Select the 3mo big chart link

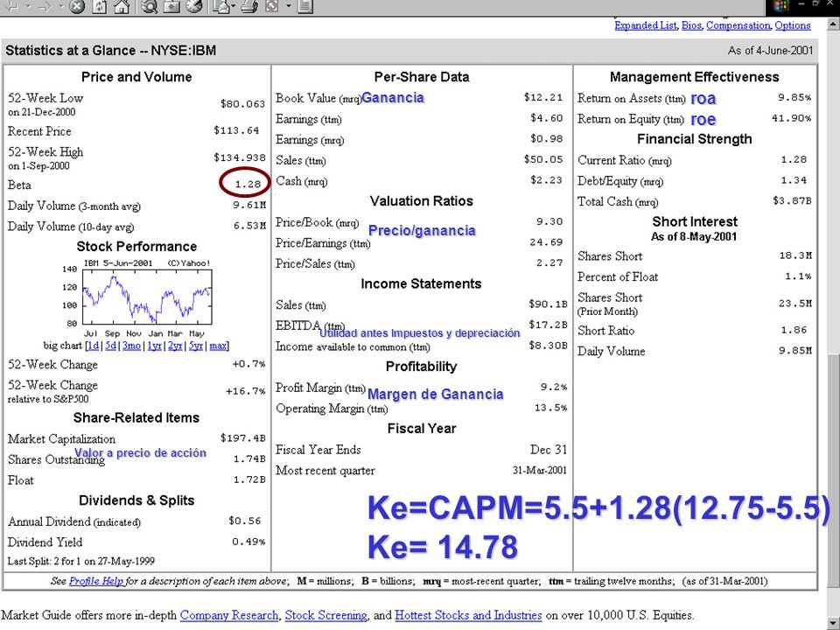pos(131,346)
